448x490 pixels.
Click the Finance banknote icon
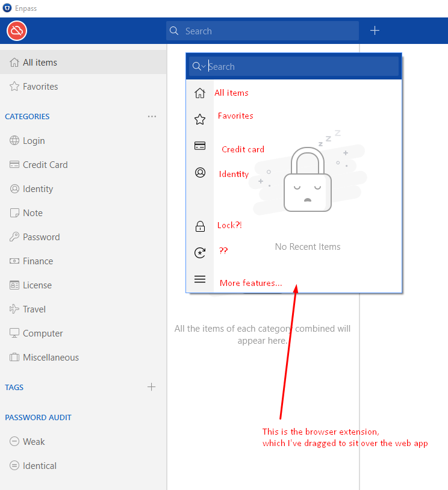[14, 261]
